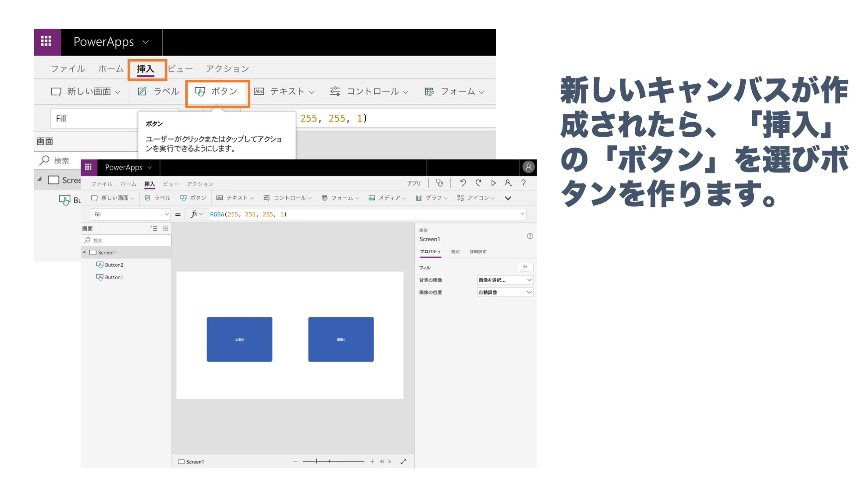Screen dimensions: 868x488
Task: Expand the formula bar with its right chevron
Action: tap(522, 214)
